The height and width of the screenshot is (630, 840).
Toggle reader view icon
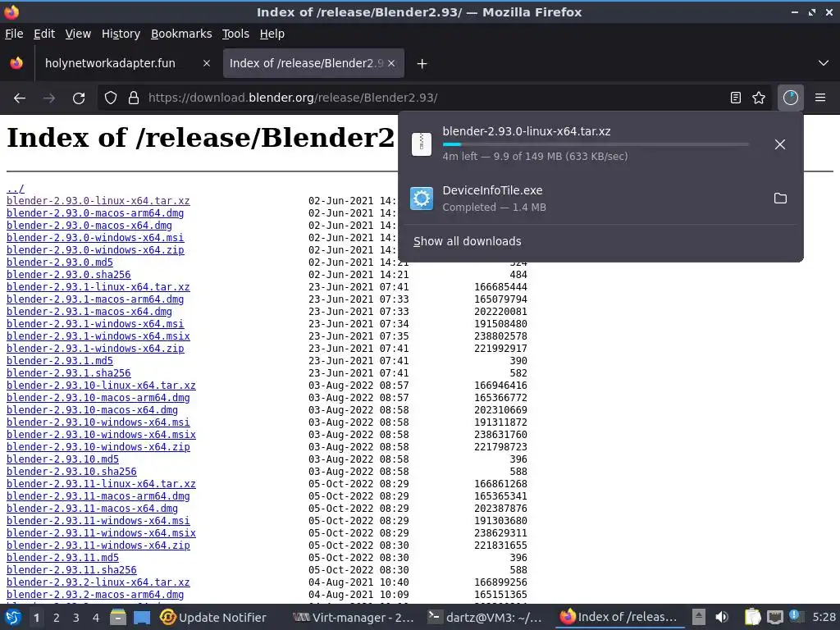[736, 98]
